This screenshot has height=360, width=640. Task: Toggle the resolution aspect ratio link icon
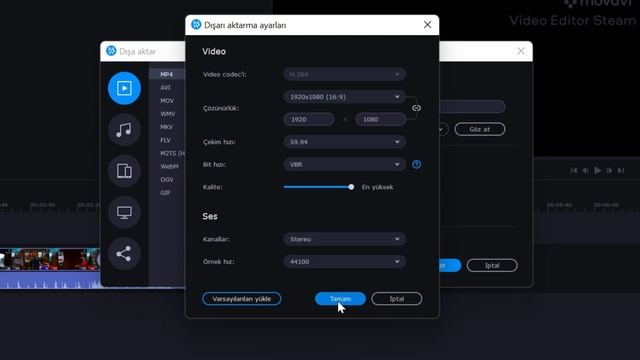tap(416, 108)
